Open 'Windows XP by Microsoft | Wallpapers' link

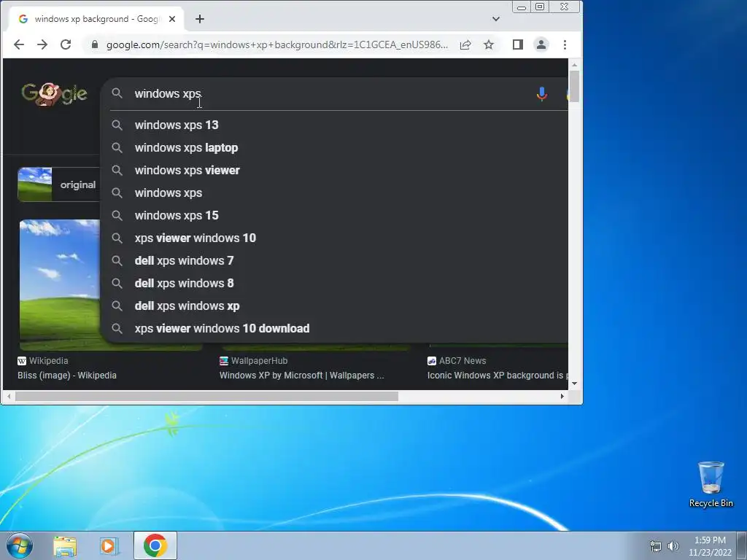point(301,376)
